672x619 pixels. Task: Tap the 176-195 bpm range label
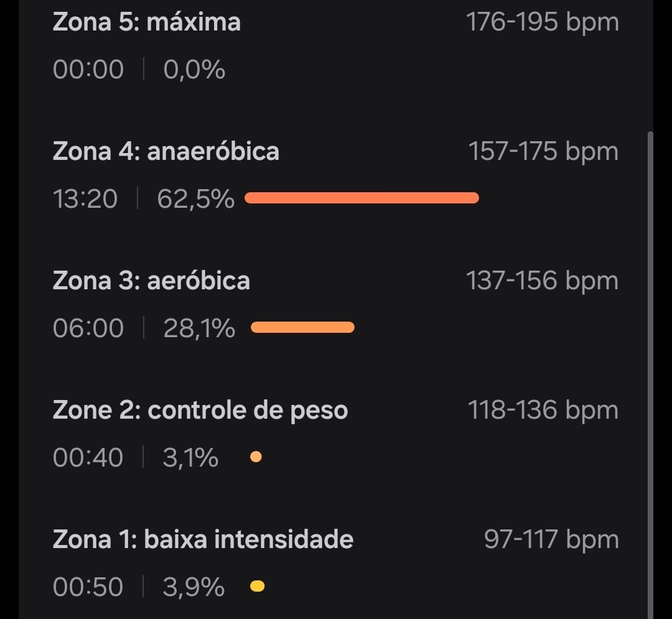(x=542, y=22)
